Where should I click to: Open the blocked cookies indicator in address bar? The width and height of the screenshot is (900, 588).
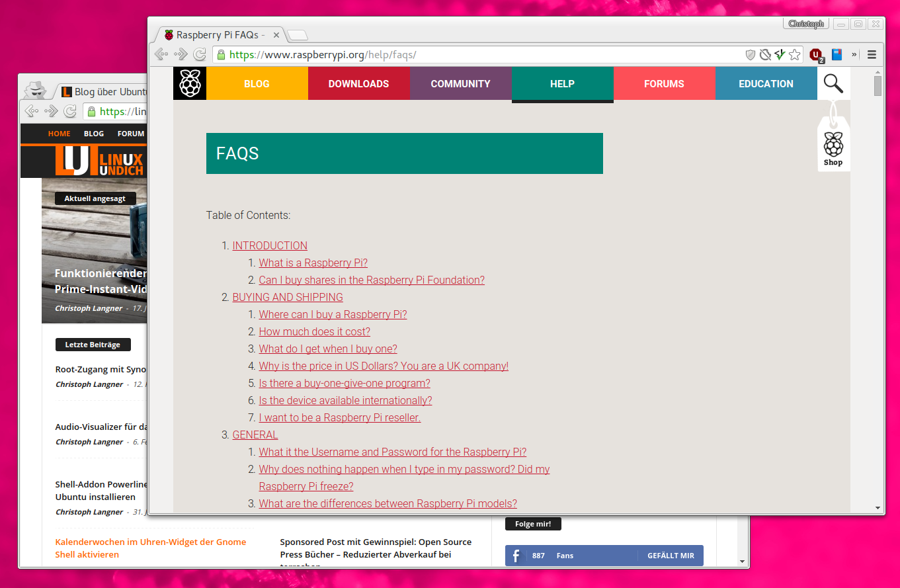click(765, 55)
